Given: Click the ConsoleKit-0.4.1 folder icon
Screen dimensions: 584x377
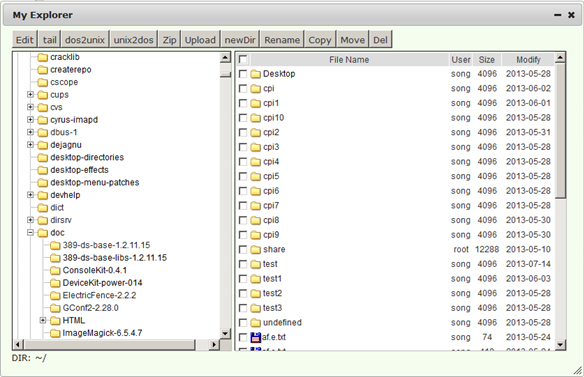Looking at the screenshot, I should click(x=55, y=270).
